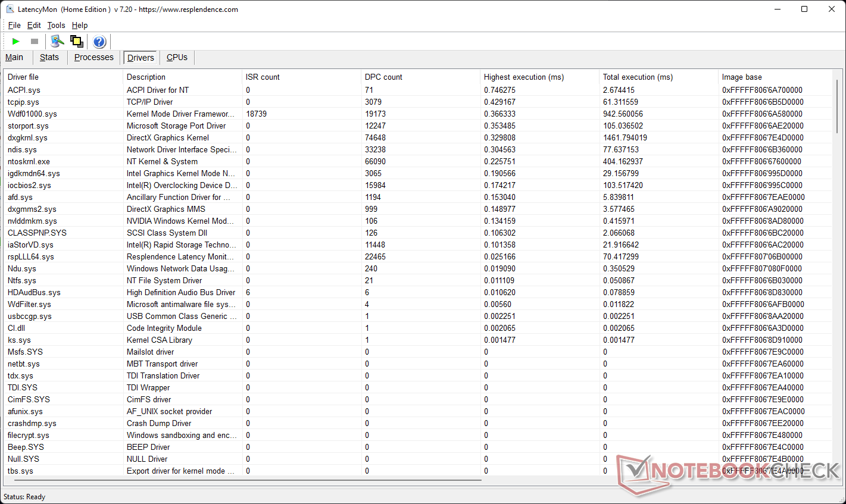The height and width of the screenshot is (504, 846).
Task: Select the dxgkrnl.sys row
Action: pyautogui.click(x=419, y=137)
